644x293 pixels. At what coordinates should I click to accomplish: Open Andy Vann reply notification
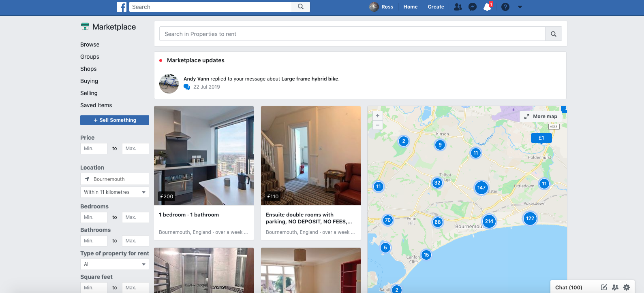360,84
